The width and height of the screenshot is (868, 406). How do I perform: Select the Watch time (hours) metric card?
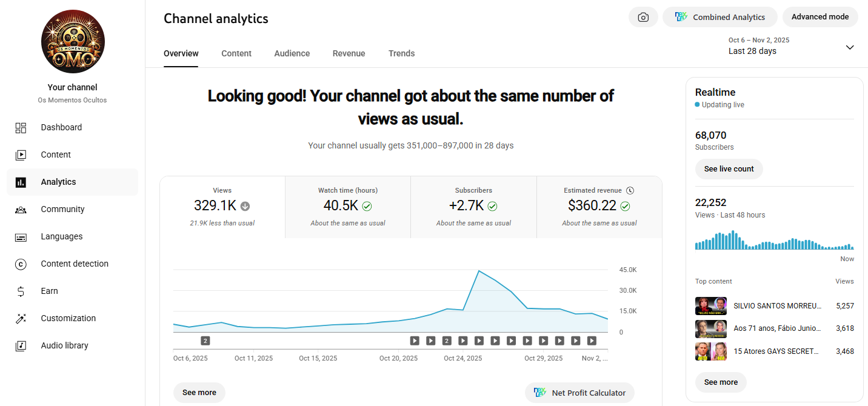348,207
